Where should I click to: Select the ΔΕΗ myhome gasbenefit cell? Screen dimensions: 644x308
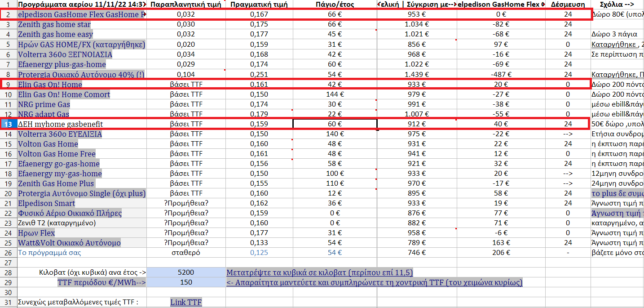click(x=82, y=124)
